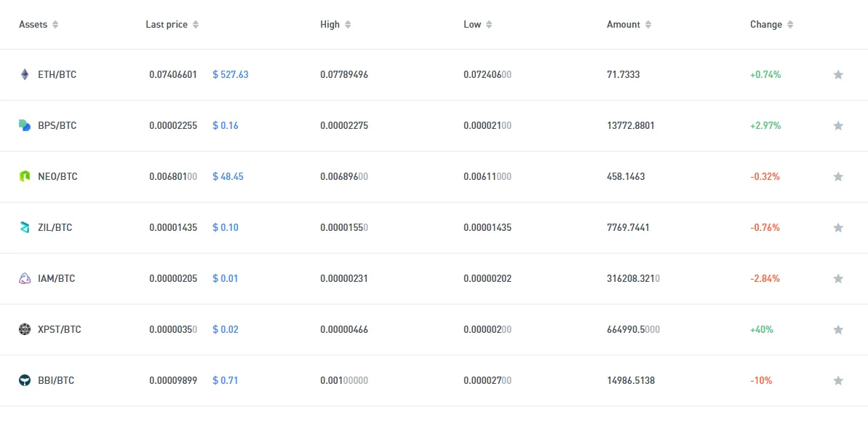The width and height of the screenshot is (868, 421).
Task: Sort by Amount column sort arrows
Action: [x=648, y=24]
